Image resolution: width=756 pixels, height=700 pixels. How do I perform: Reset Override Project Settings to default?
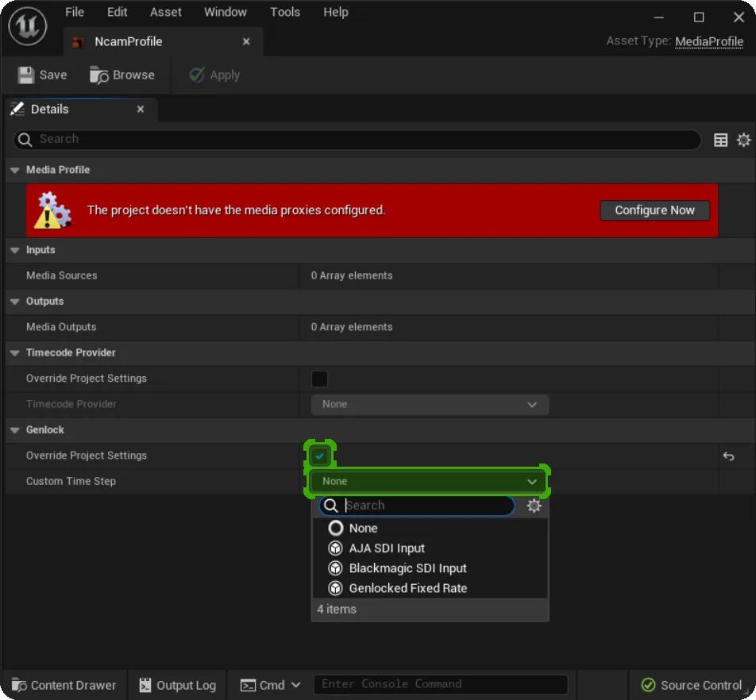click(x=728, y=456)
